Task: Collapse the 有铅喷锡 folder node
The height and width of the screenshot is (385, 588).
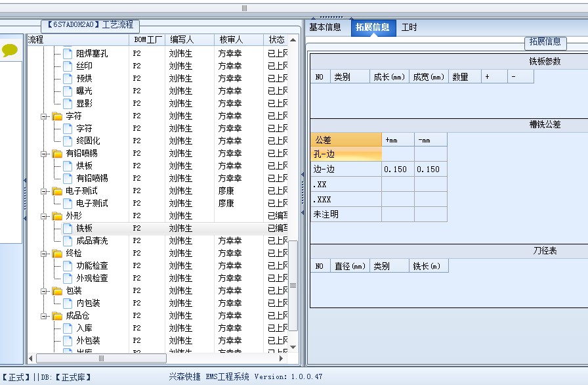Action: 43,154
